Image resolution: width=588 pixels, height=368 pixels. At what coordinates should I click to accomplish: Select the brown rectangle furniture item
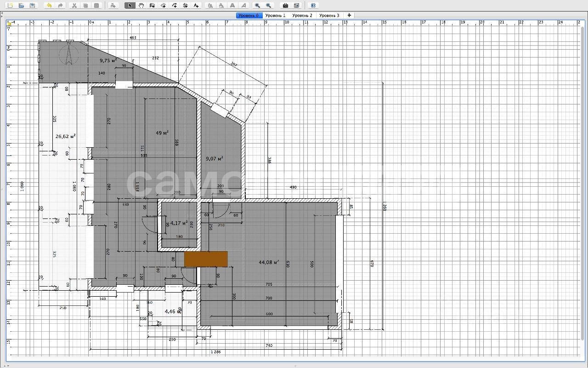click(206, 259)
